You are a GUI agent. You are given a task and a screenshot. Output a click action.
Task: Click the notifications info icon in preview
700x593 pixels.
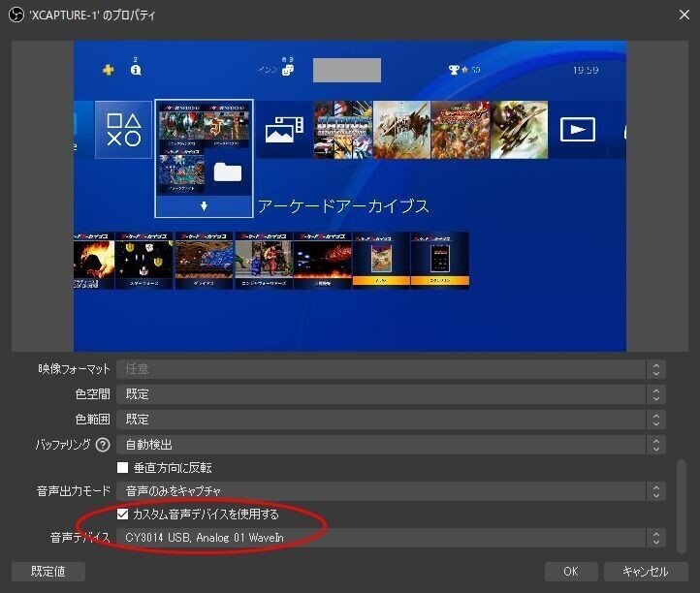click(x=136, y=70)
